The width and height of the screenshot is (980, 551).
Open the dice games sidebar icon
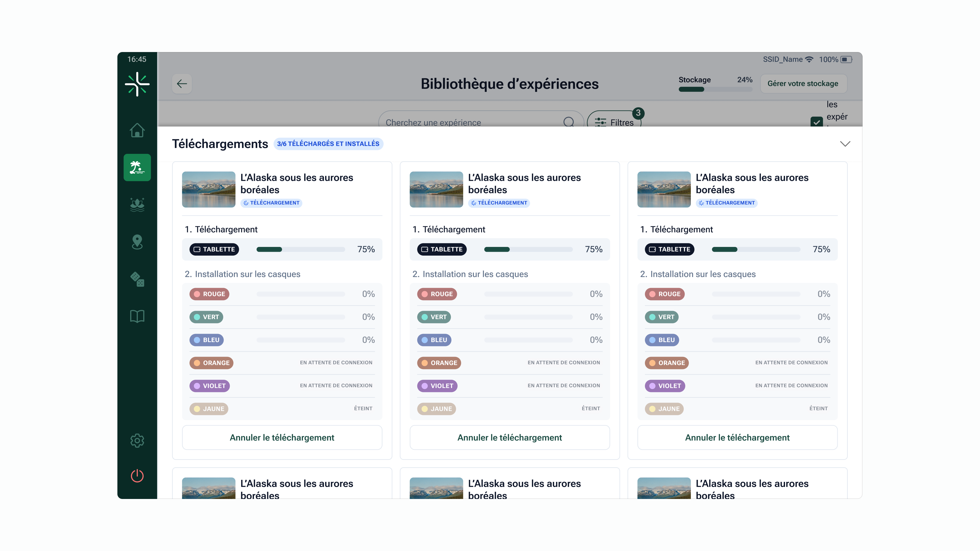137,279
